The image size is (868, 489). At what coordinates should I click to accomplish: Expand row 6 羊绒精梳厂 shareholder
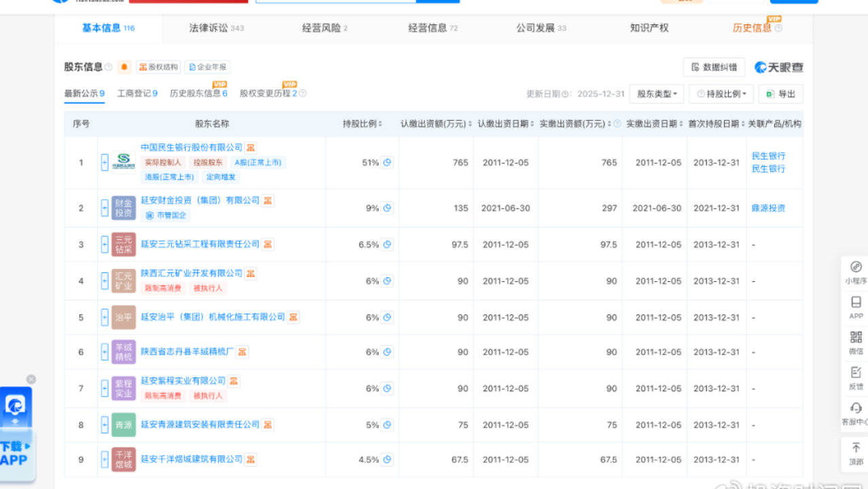(x=105, y=352)
